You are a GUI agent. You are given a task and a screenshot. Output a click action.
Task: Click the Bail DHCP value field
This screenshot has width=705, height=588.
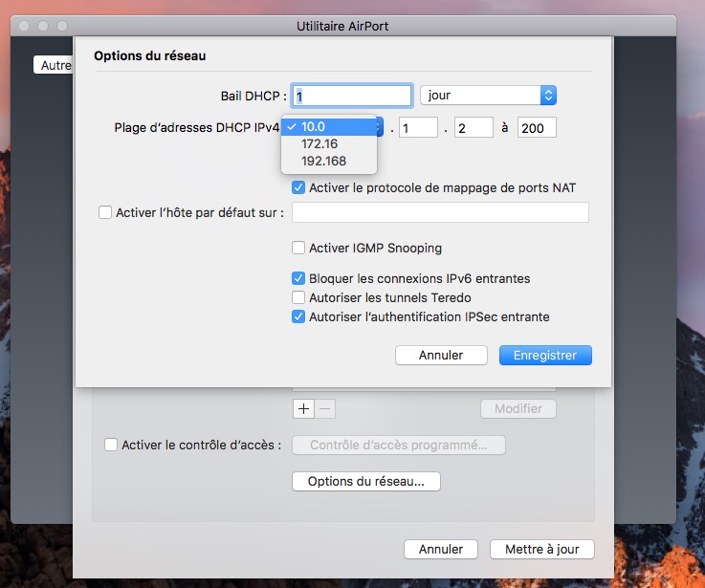352,96
